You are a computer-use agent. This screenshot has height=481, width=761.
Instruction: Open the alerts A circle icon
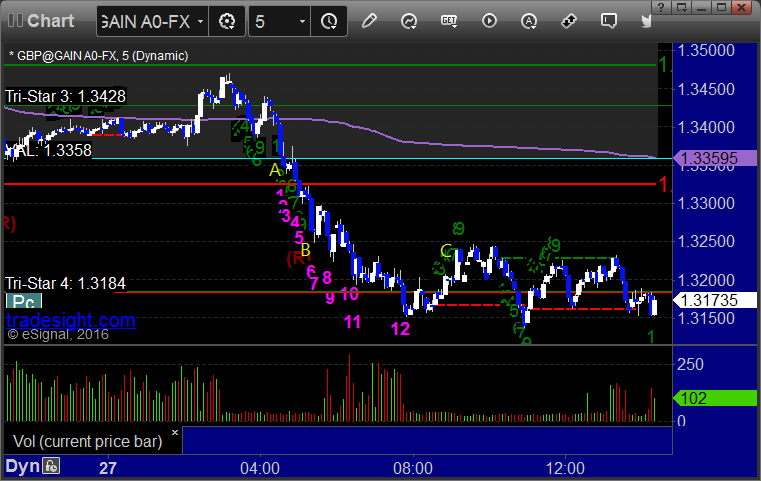(529, 21)
